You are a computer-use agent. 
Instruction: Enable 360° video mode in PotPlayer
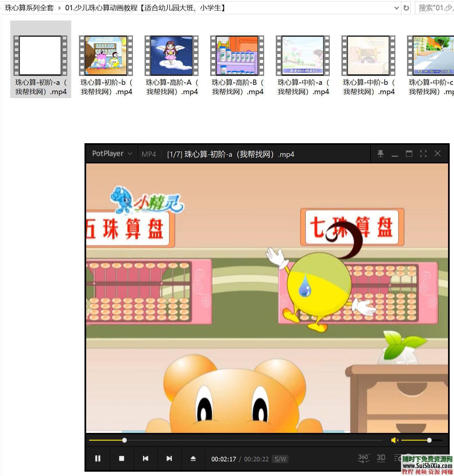pyautogui.click(x=363, y=458)
